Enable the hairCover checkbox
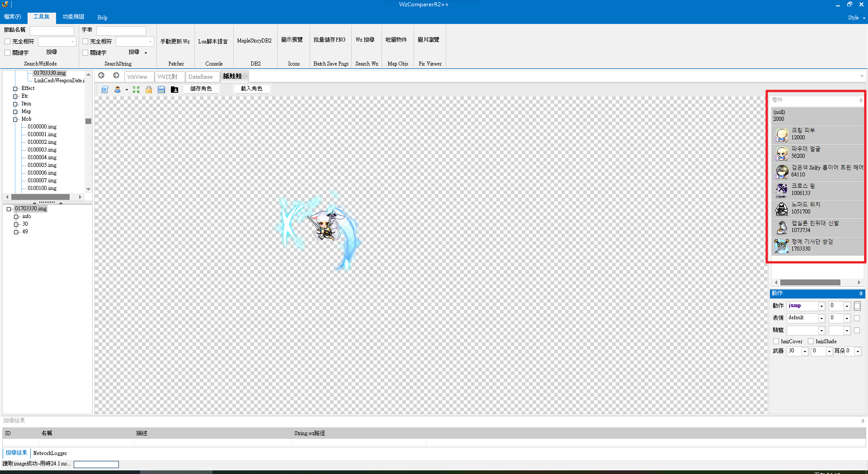The width and height of the screenshot is (868, 474). coord(776,341)
